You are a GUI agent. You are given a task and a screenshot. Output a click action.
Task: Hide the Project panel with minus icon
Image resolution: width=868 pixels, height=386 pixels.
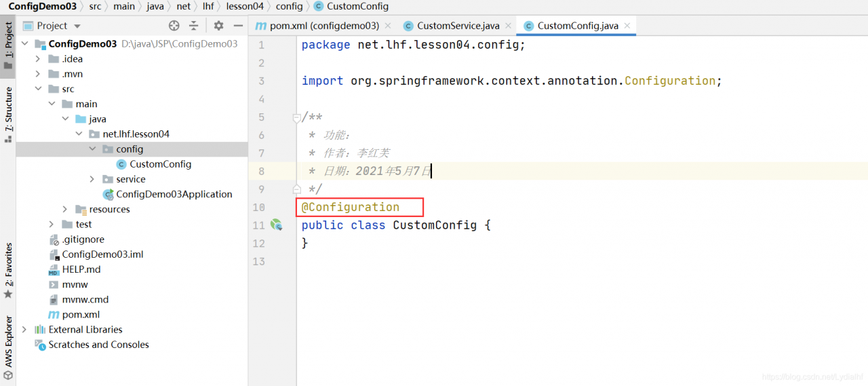click(238, 26)
